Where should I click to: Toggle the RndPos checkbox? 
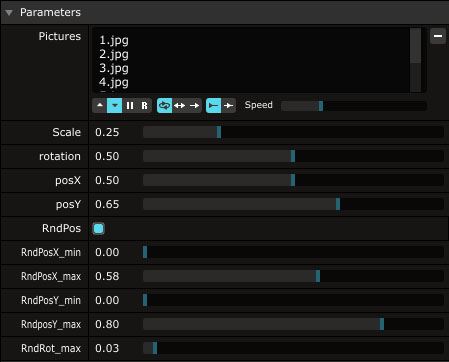98,228
